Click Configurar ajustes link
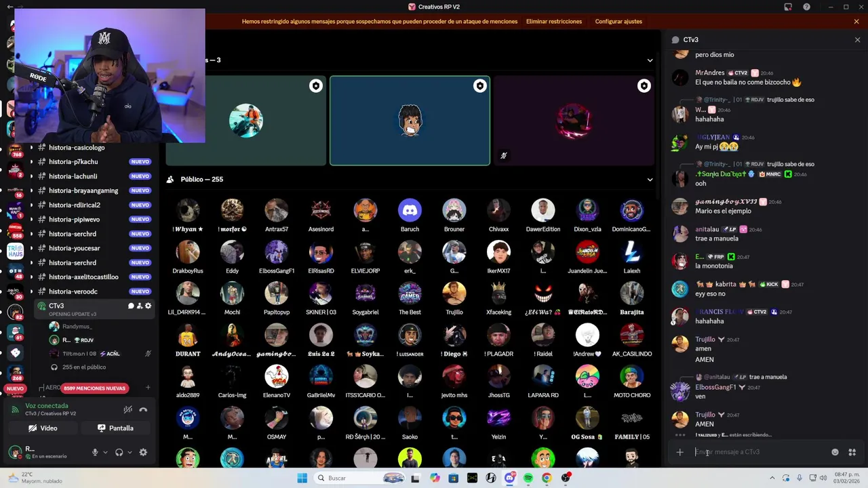Image resolution: width=868 pixels, height=488 pixels. click(x=618, y=22)
